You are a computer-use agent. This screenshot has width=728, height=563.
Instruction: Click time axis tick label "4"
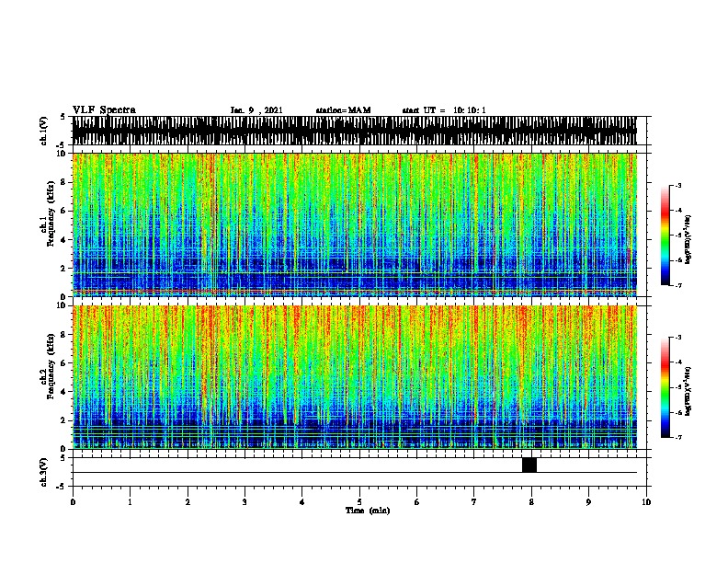(302, 501)
